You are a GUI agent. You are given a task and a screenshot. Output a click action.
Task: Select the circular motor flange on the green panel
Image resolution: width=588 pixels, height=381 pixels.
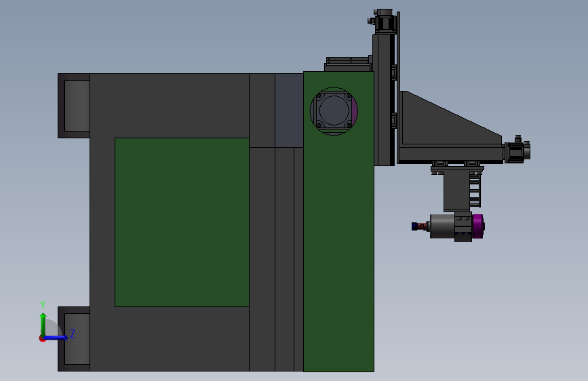coord(334,111)
